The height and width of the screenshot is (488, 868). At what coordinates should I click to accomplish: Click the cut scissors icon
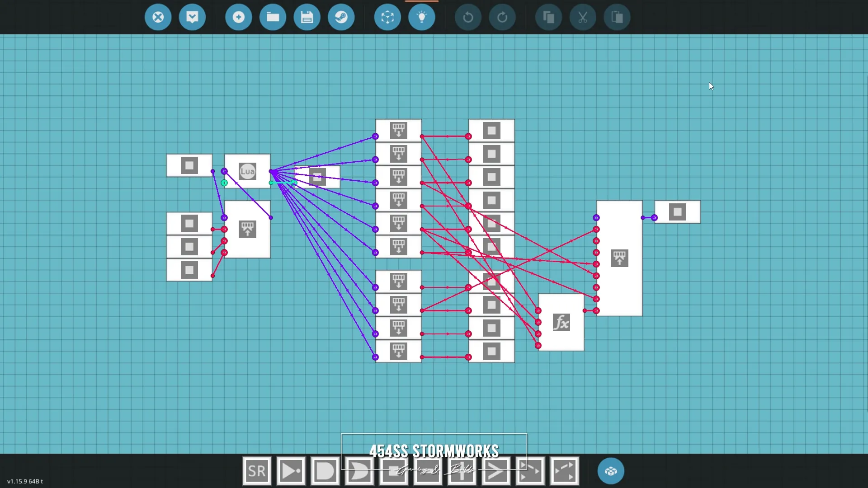click(583, 17)
